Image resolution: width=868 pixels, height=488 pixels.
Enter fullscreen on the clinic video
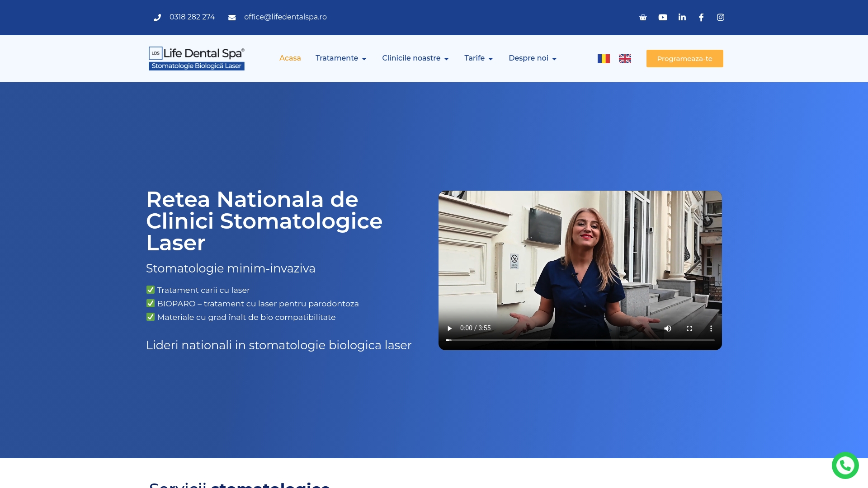tap(689, 328)
